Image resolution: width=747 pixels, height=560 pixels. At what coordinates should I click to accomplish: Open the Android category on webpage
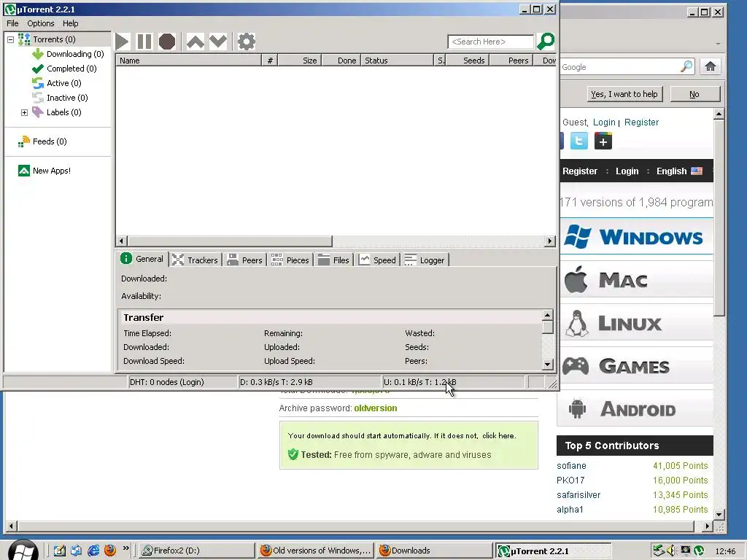[x=635, y=408]
